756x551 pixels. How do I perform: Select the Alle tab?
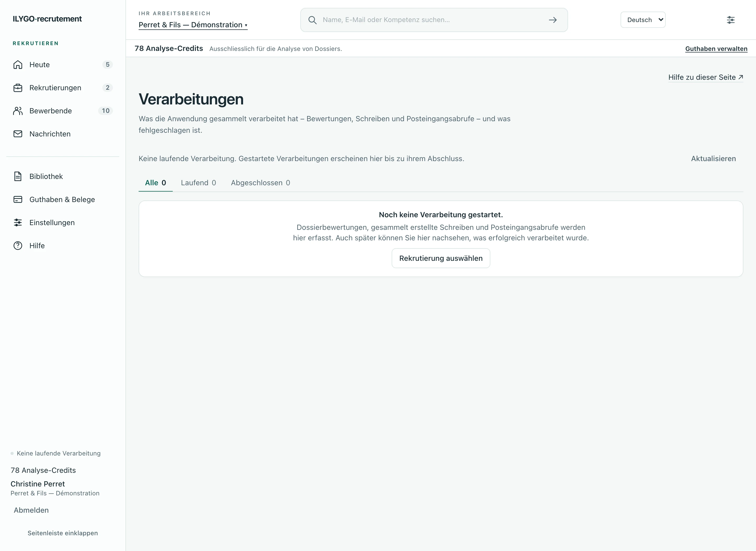(155, 183)
